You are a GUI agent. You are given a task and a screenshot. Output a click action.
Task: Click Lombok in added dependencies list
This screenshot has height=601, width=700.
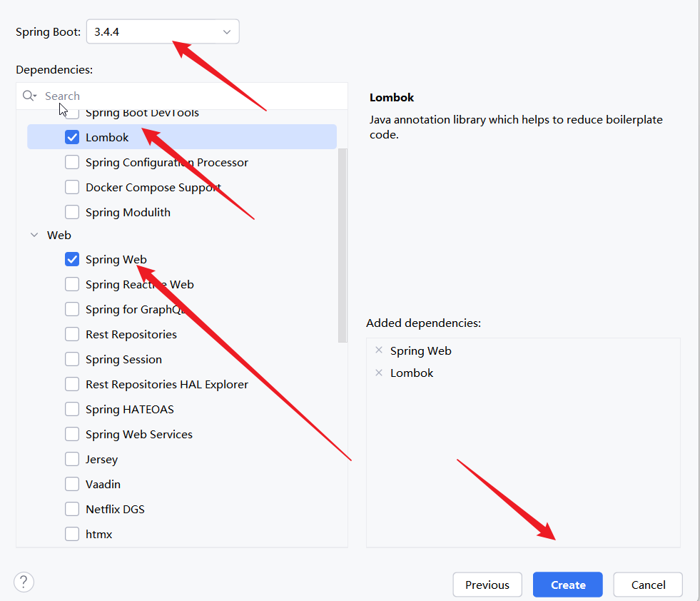click(x=412, y=373)
